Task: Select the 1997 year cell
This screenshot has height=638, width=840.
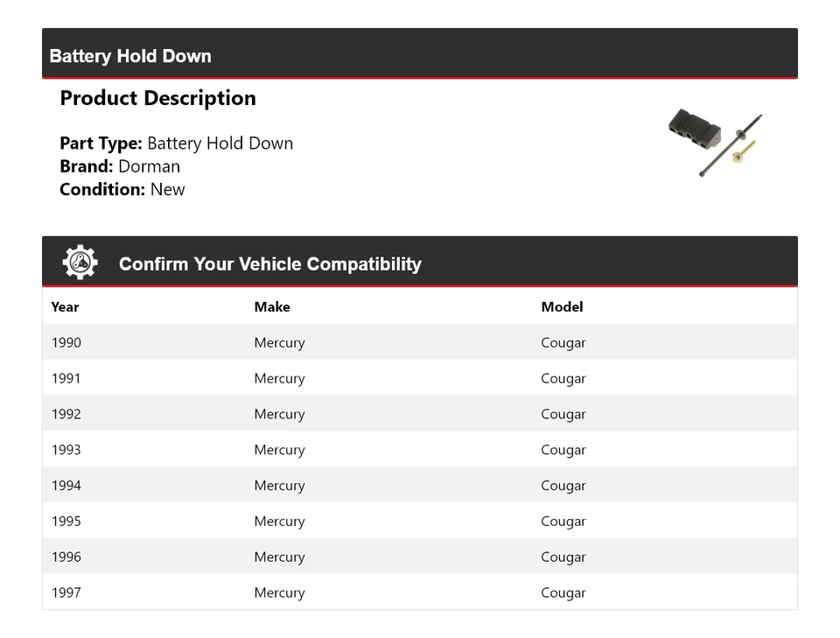Action: point(66,593)
